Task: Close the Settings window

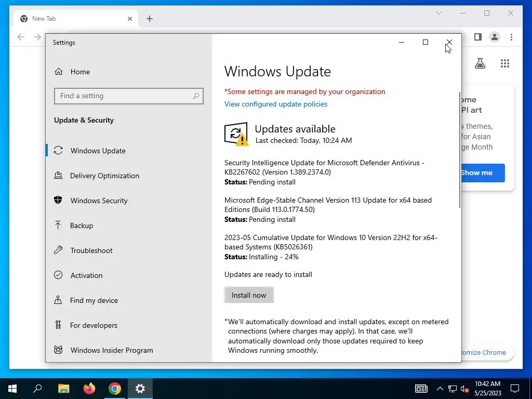Action: click(449, 42)
